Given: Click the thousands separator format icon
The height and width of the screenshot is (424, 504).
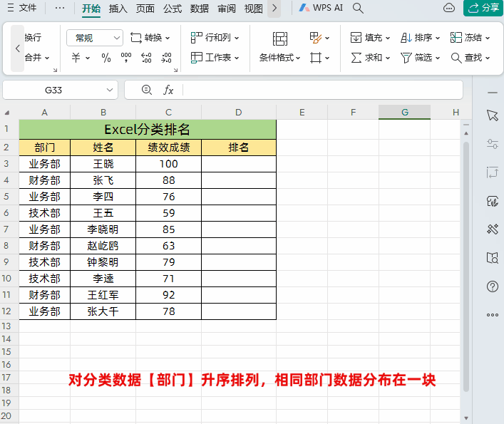Looking at the screenshot, I should [126, 58].
